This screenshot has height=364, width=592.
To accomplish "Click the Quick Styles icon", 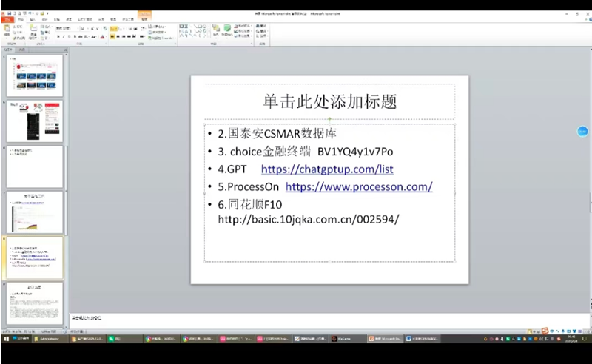I will [x=227, y=29].
